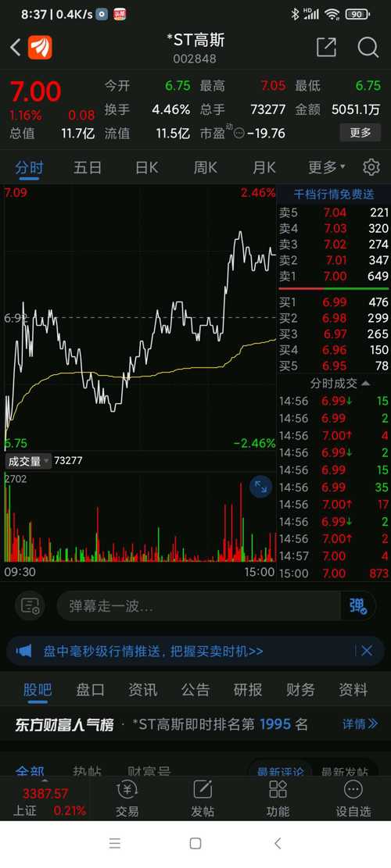
Task: Open 详情 link for popularity ranking
Action: [360, 723]
